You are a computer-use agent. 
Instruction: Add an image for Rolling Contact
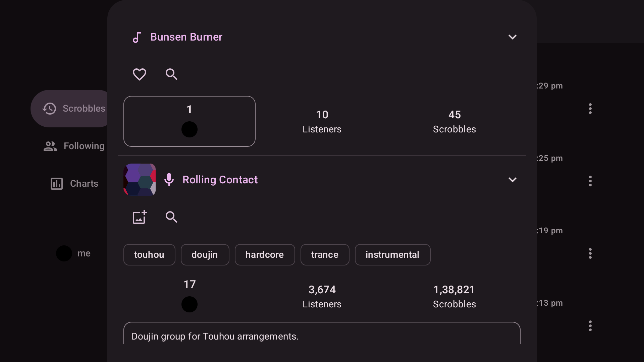pos(139,217)
